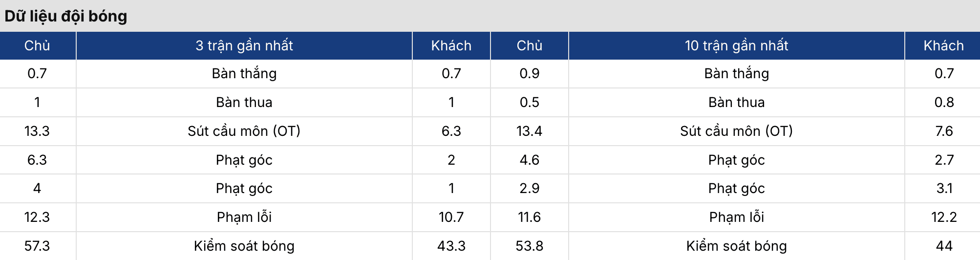Select the 43.3 away possession value

[451, 246]
